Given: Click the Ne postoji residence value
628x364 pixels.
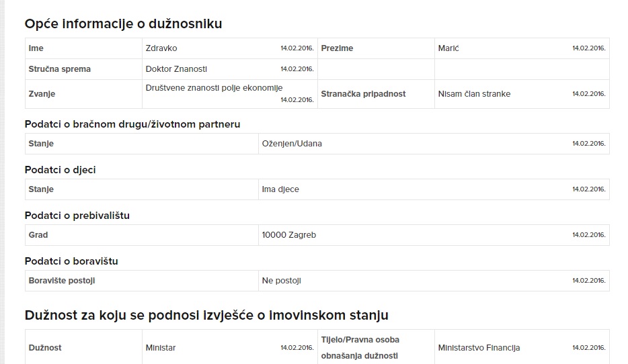Looking at the screenshot, I should (281, 281).
